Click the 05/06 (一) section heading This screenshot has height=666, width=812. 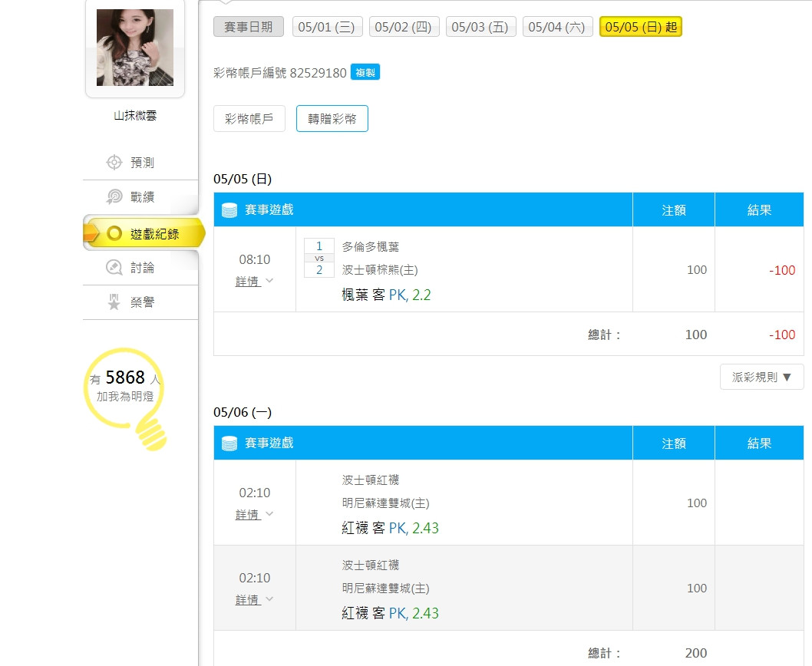tap(243, 412)
